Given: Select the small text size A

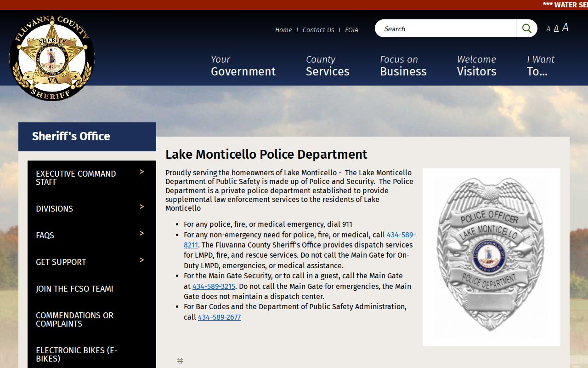Looking at the screenshot, I should coord(548,29).
